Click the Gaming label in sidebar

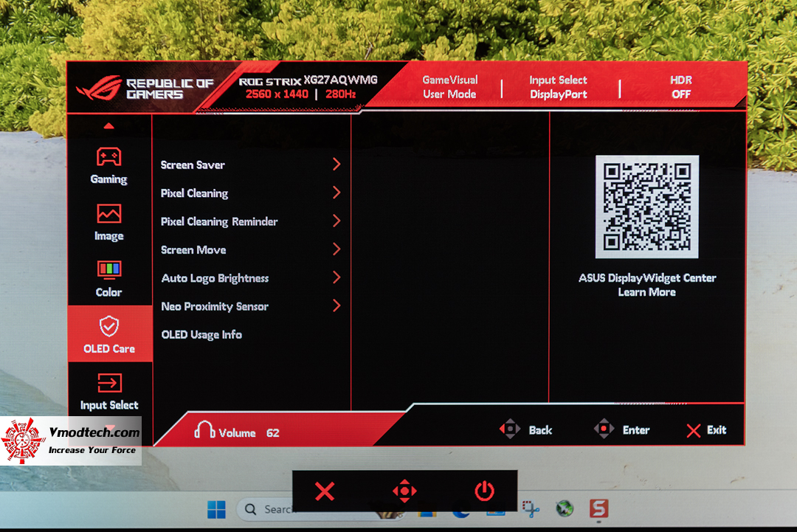tap(108, 179)
